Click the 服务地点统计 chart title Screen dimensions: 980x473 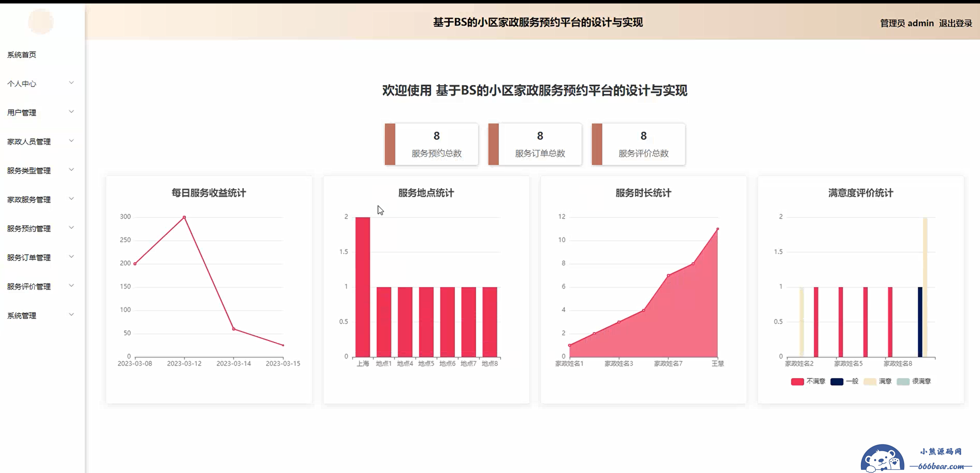pyautogui.click(x=426, y=193)
